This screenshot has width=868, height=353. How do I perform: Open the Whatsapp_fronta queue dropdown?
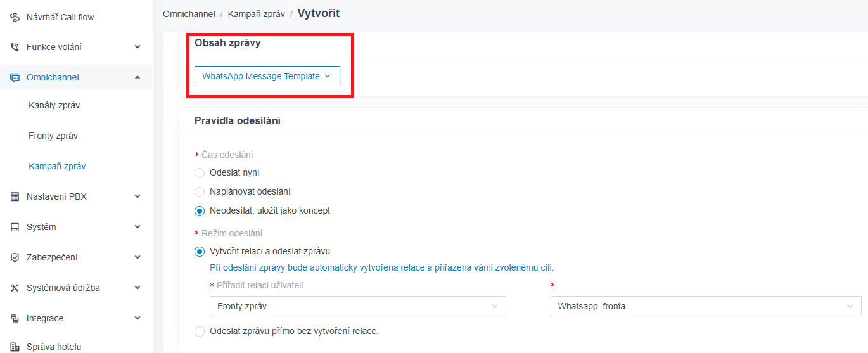[x=705, y=306]
